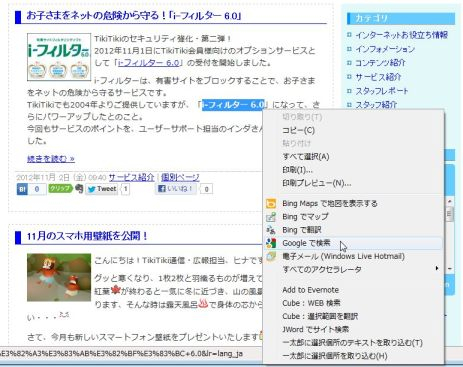Select 印刷(I)... from the context menu
463x367 pixels.
(x=297, y=170)
